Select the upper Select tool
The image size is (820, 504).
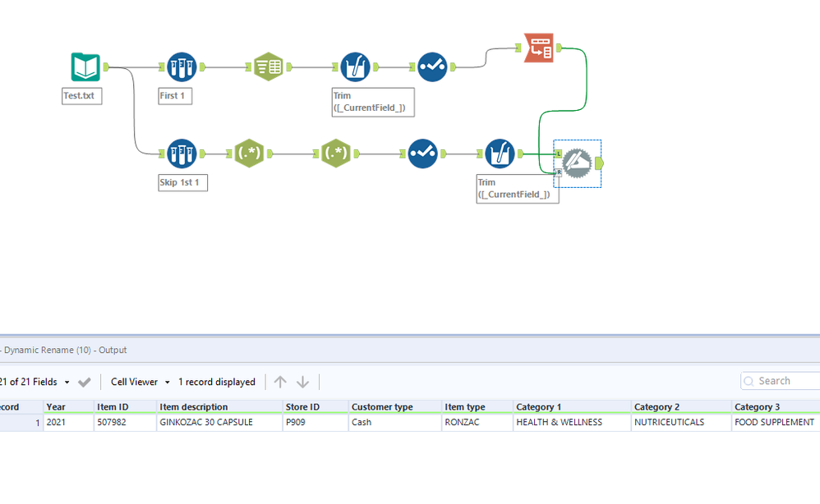432,66
